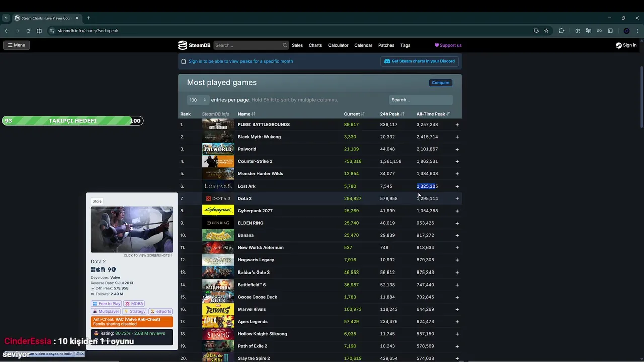Click plus icon on Baldur's Gate 3 row

pyautogui.click(x=457, y=272)
